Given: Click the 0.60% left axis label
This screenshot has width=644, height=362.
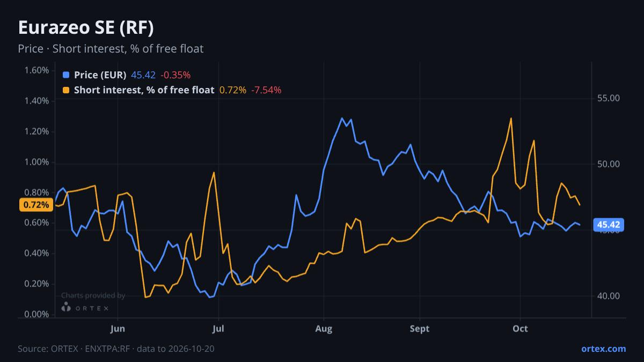Looking at the screenshot, I should [36, 223].
